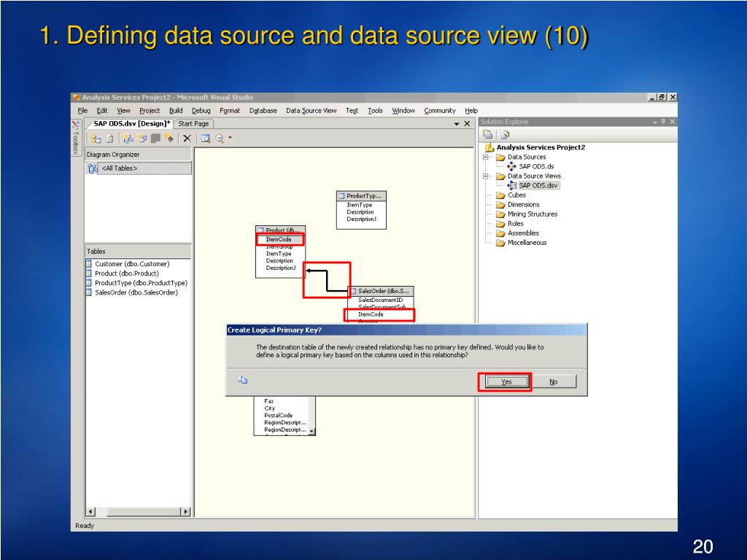Image resolution: width=747 pixels, height=560 pixels.
Task: Click the Customer table scroll-down arrow
Action: point(312,431)
